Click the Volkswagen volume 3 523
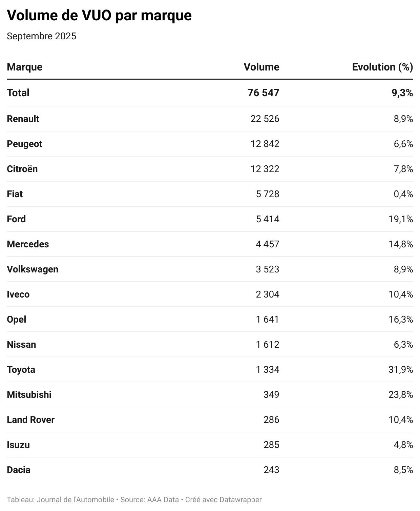The image size is (420, 511). point(267,269)
